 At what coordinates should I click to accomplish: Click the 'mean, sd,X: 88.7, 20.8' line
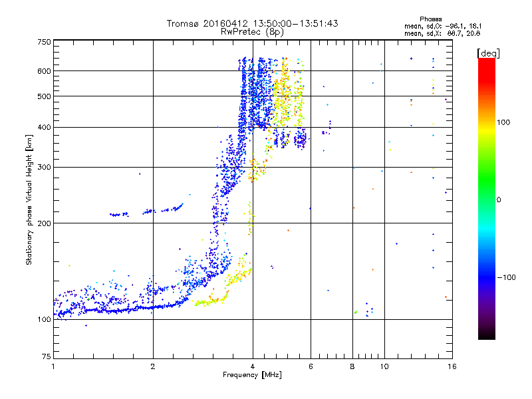pyautogui.click(x=442, y=33)
